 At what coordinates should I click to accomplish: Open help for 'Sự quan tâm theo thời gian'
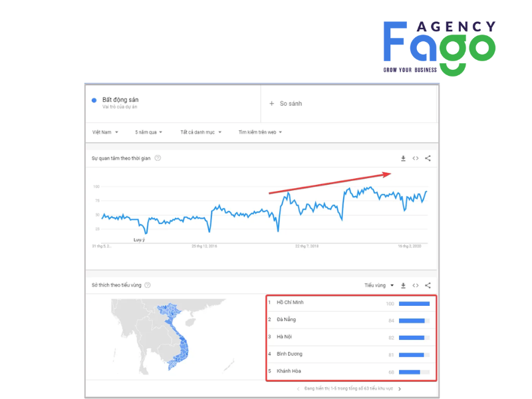tap(158, 158)
